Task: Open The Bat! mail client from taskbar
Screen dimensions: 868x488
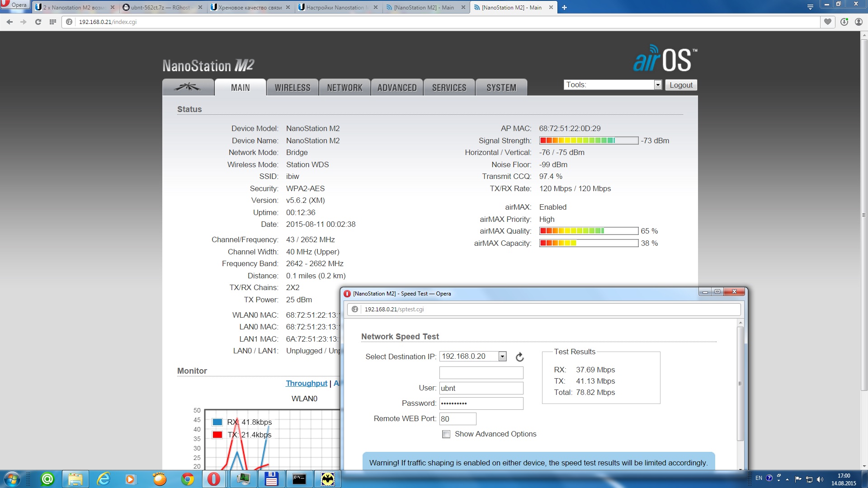Action: tap(328, 479)
